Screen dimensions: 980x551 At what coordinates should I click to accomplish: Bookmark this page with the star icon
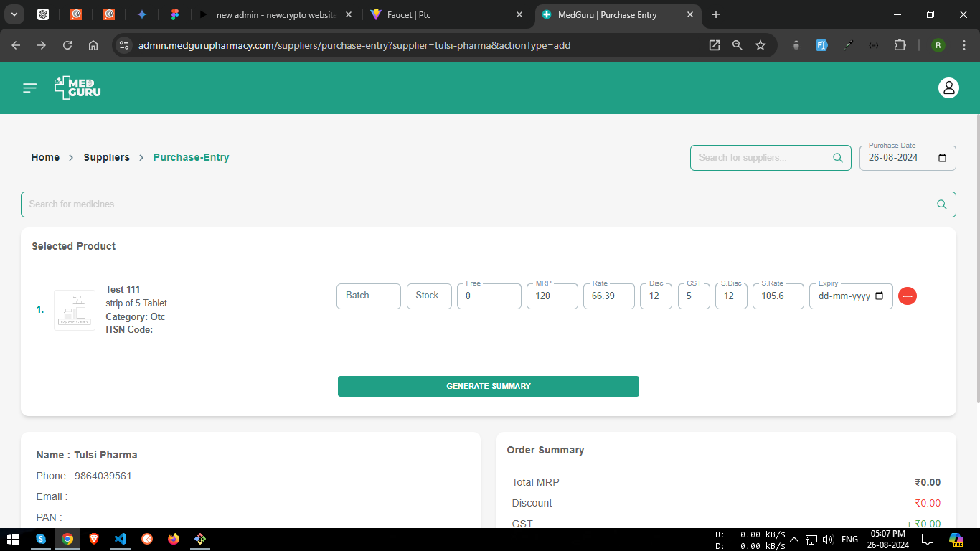click(x=760, y=45)
